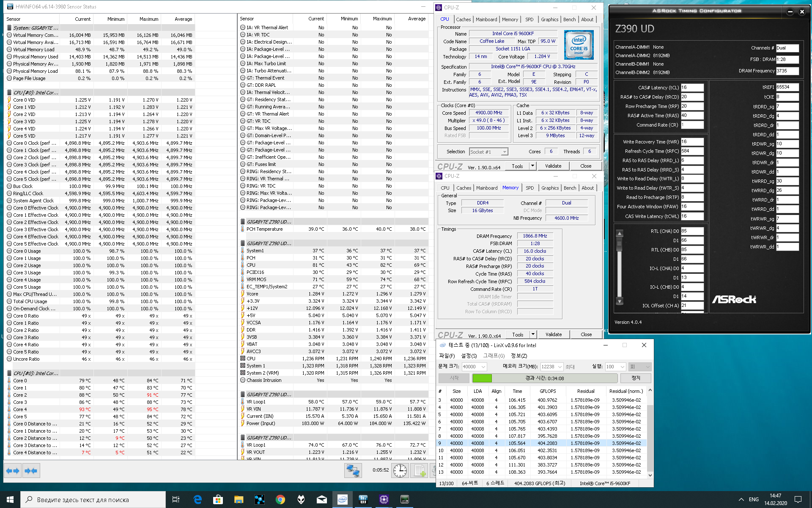
Task: Expand the Tools dropdown arrow in upper CPU-Z
Action: click(532, 166)
